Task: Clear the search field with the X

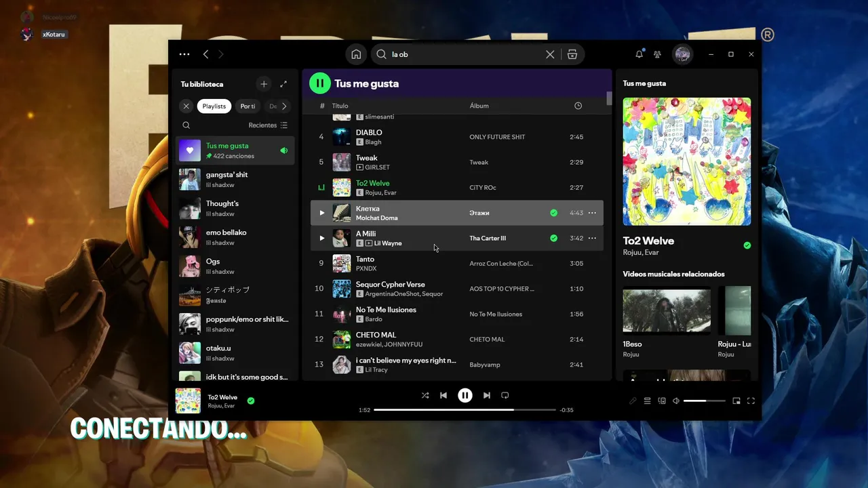Action: pos(550,54)
